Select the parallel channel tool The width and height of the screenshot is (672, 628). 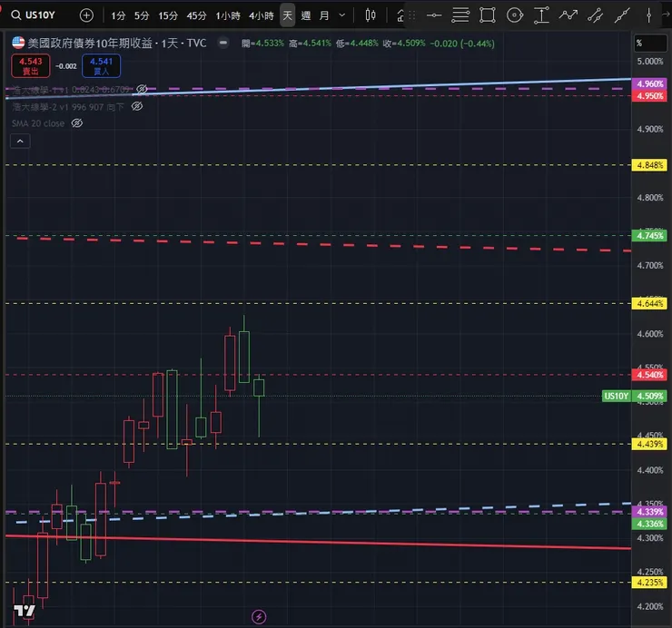596,15
